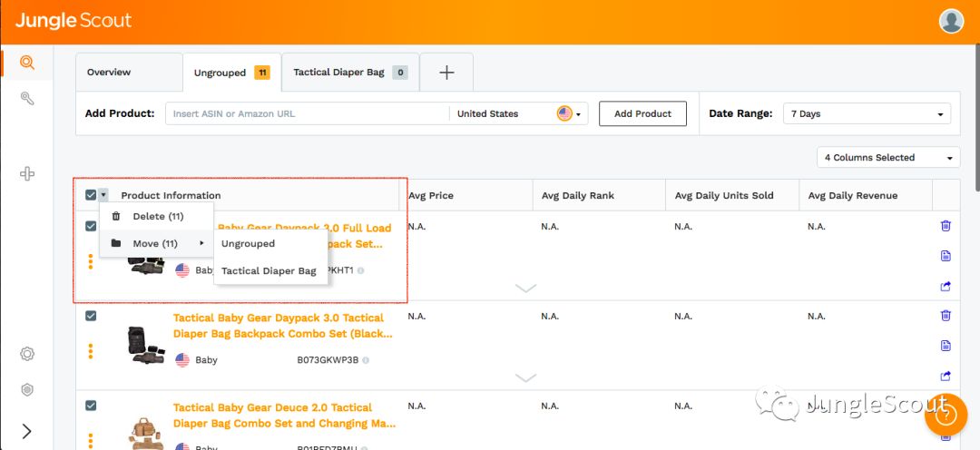Click the Deuce 2.0 tan bag thumbnail
Viewport: 980px width, 450px height.
click(146, 434)
